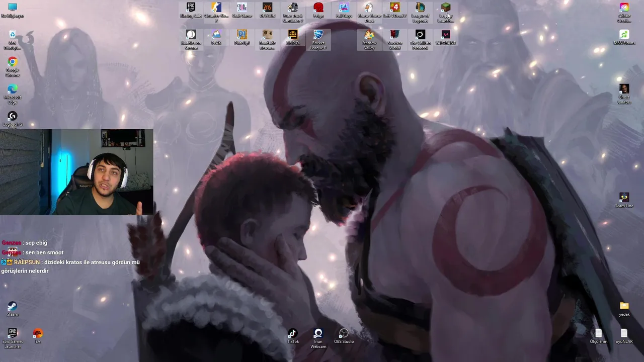Click the RAEPSUN username in chat
Viewport: 644px width, 362px height.
(27, 262)
